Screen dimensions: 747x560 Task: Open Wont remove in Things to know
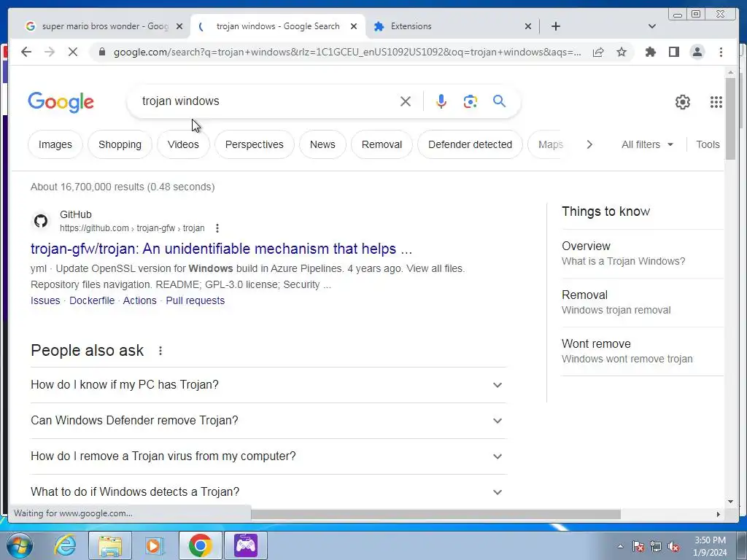[642, 351]
